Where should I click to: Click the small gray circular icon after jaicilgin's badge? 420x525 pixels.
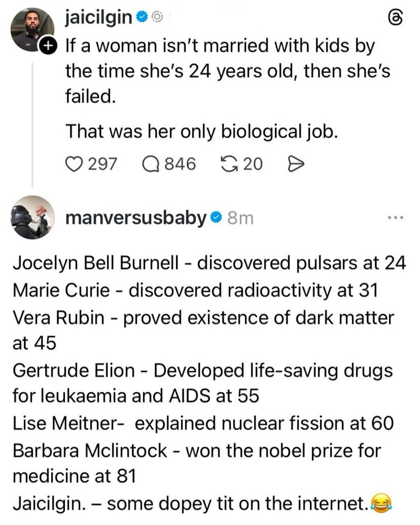click(x=156, y=17)
